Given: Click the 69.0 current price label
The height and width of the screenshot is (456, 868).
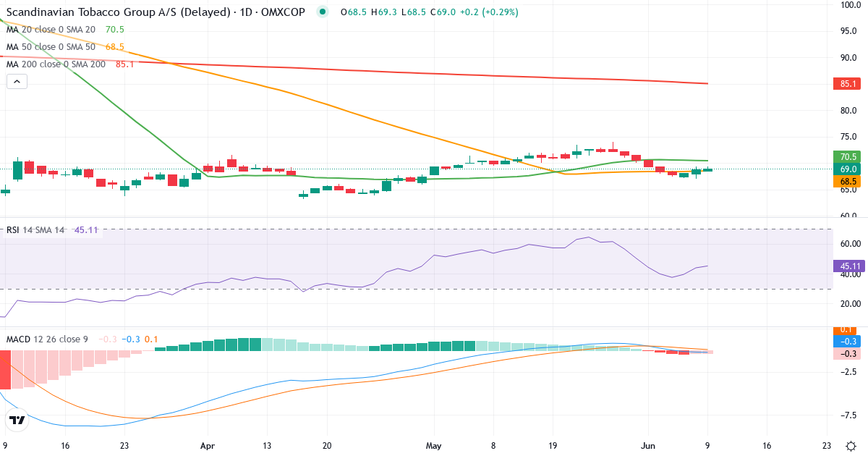Looking at the screenshot, I should click(x=848, y=169).
